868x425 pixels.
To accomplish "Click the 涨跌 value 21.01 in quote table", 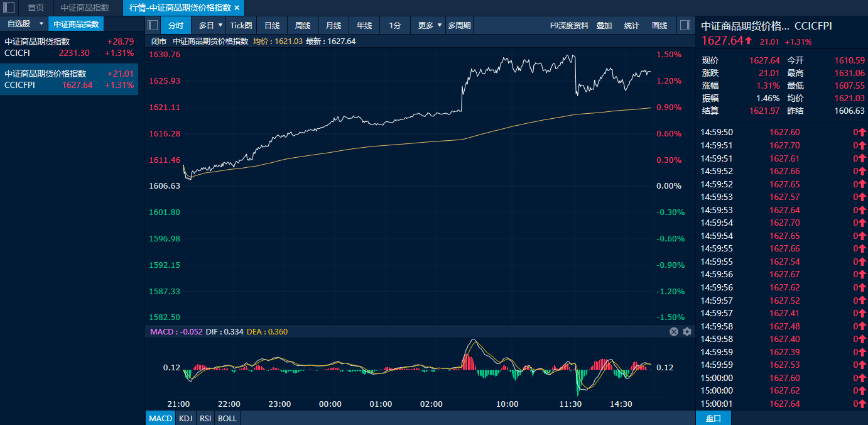I will [x=769, y=73].
